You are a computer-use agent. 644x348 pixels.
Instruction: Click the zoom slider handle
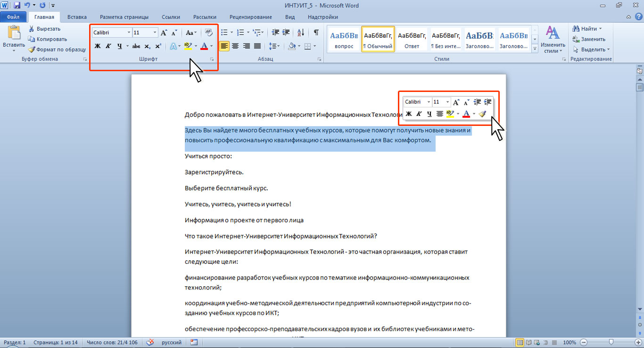[x=611, y=342]
